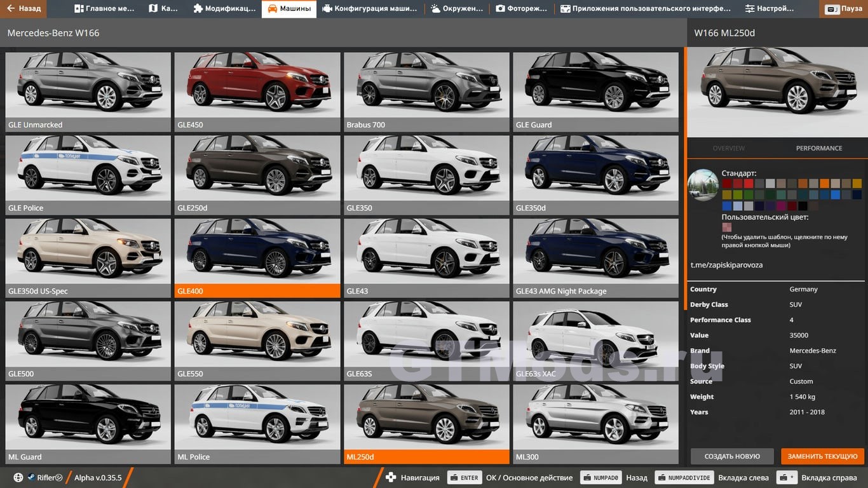Open the Приложения пользовательского интерфейса tab
This screenshot has width=868, height=488.
(646, 9)
